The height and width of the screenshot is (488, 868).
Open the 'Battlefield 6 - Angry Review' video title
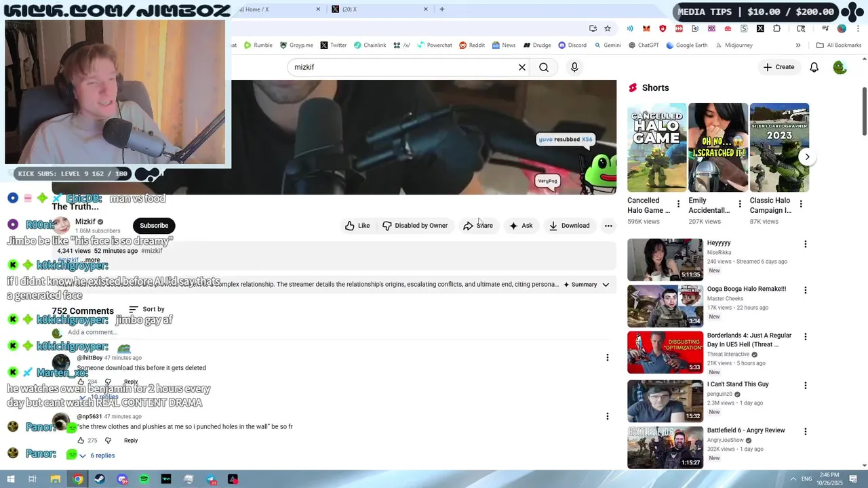click(x=746, y=430)
